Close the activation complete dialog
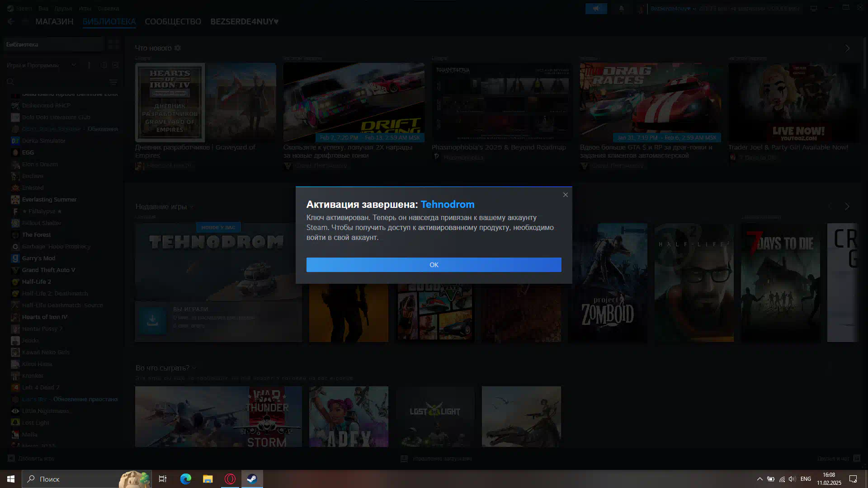 565,195
